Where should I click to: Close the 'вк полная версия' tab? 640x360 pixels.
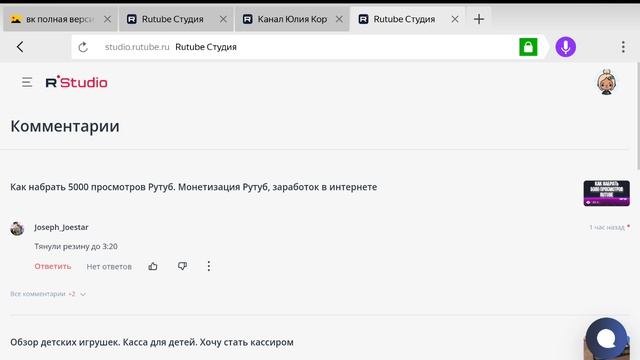[x=107, y=19]
